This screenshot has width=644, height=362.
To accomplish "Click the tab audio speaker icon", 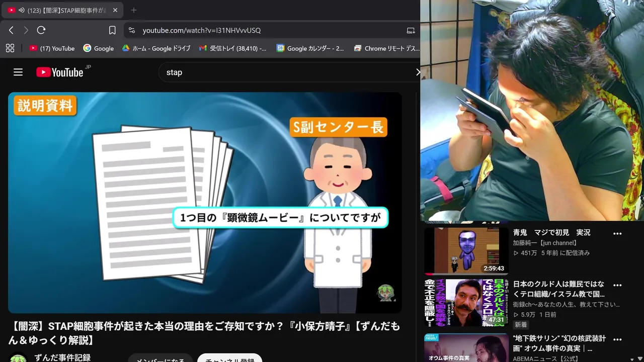I will click(x=21, y=10).
